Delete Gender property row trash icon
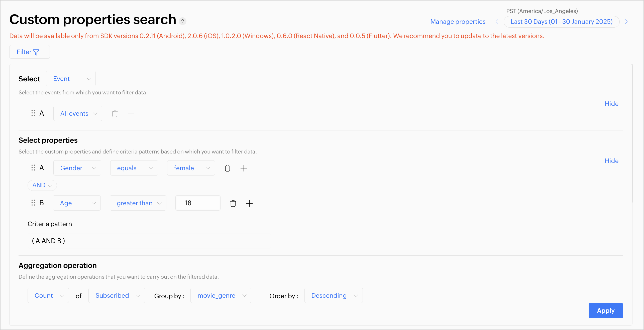 [228, 168]
